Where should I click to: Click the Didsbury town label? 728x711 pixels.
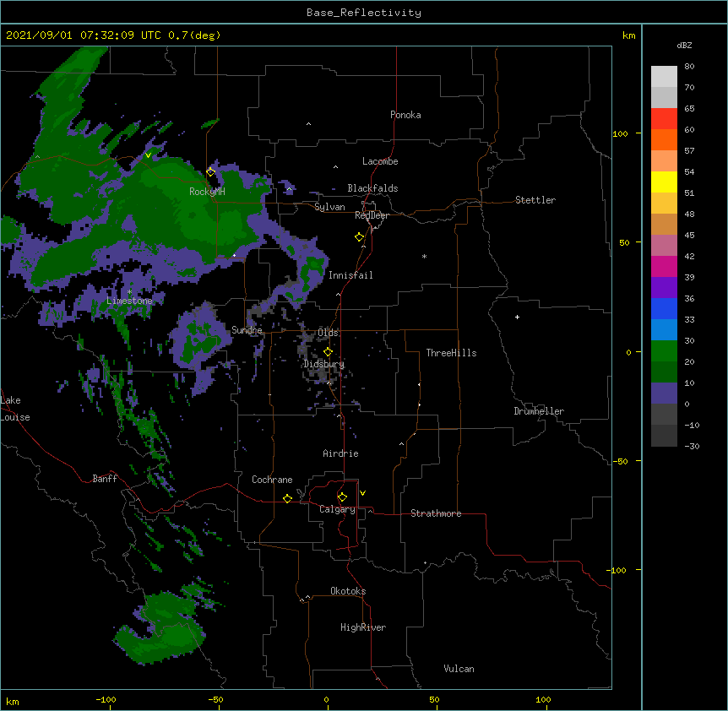click(x=324, y=364)
